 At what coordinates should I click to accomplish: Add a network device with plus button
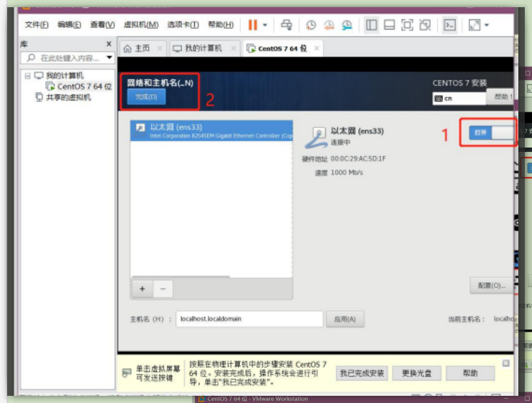click(142, 289)
